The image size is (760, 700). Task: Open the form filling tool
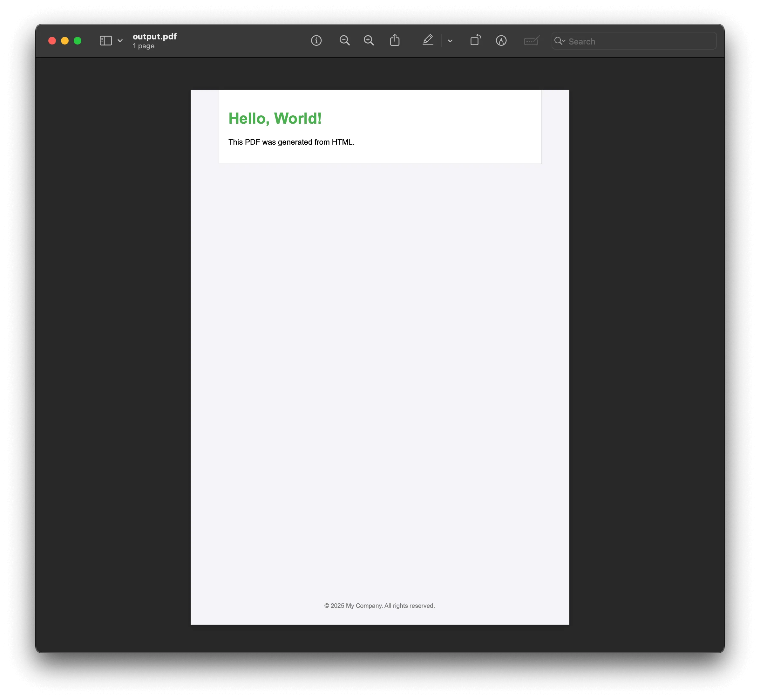click(531, 40)
